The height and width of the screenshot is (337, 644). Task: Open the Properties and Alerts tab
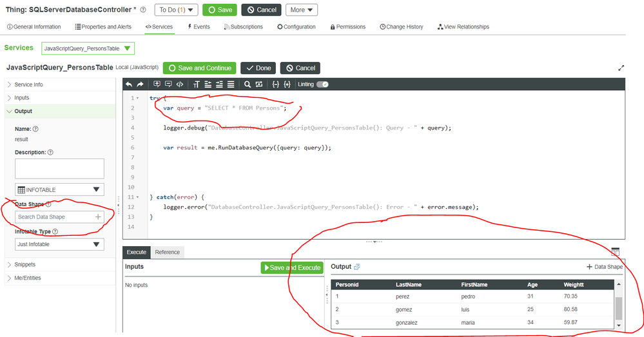tap(103, 26)
